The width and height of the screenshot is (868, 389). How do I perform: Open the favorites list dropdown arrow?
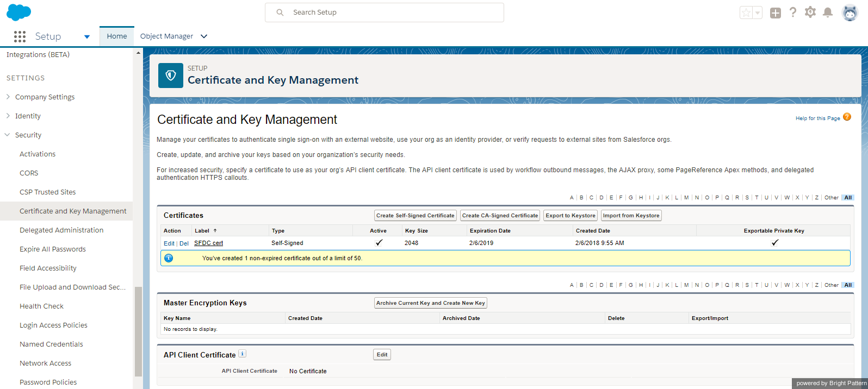click(758, 12)
